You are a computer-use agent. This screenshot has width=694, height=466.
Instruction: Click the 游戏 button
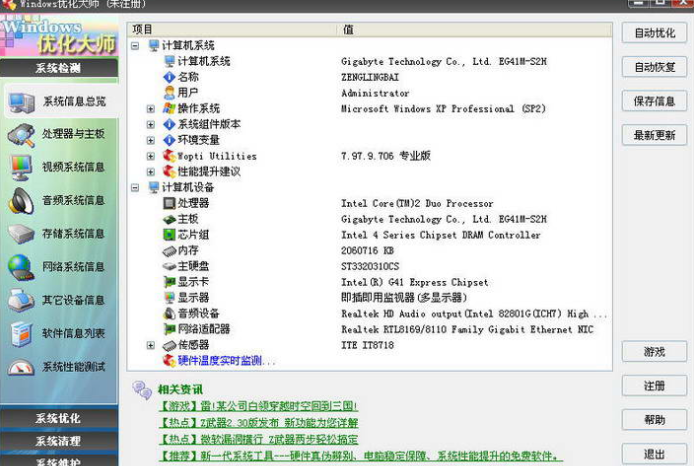654,352
